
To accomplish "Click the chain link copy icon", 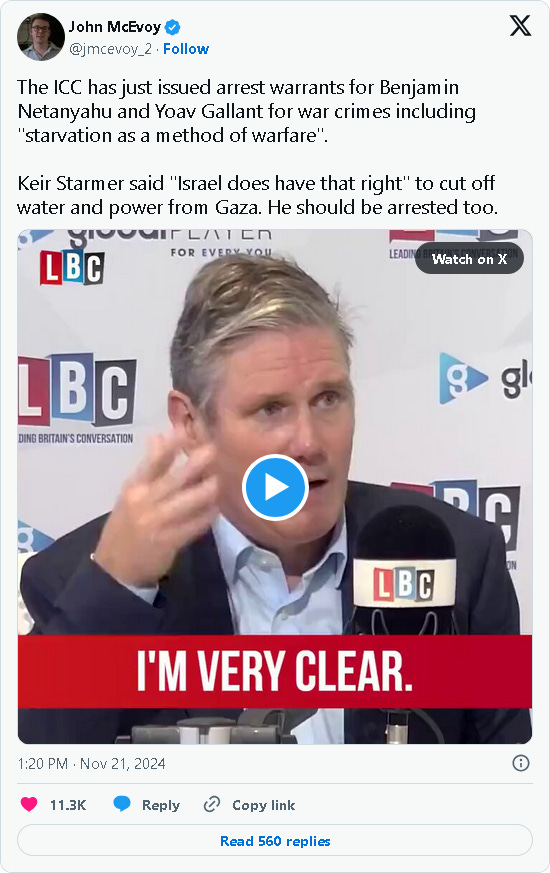I will [212, 805].
